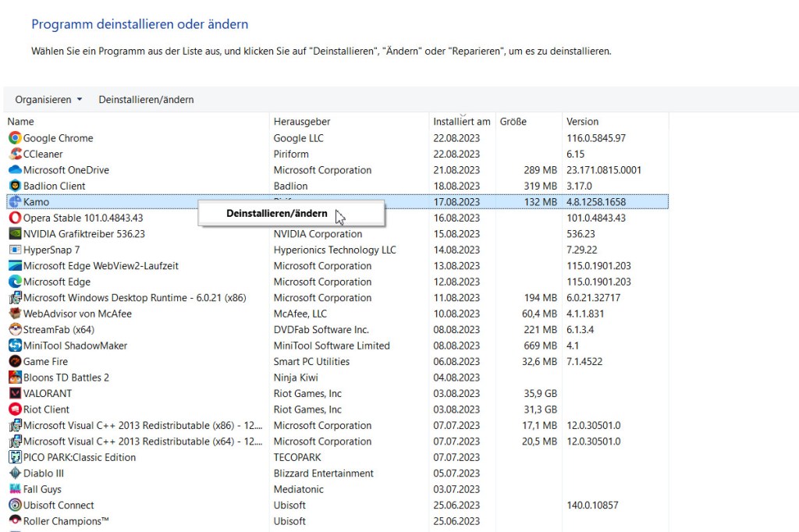Open the Organisieren dropdown menu
The image size is (799, 532).
[48, 99]
